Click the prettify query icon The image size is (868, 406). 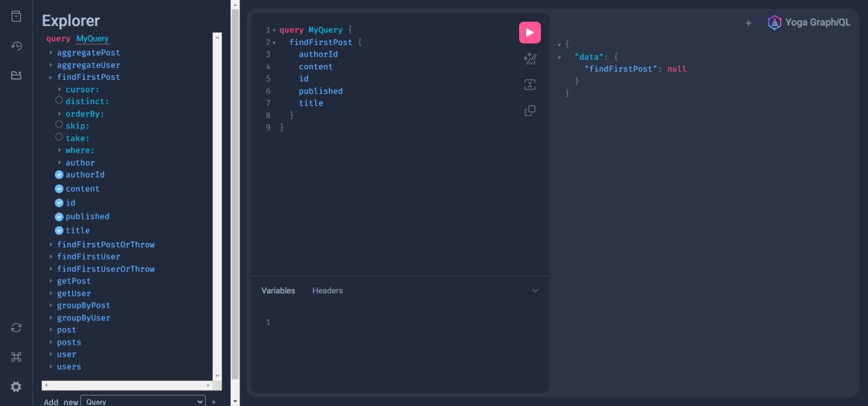tap(530, 59)
